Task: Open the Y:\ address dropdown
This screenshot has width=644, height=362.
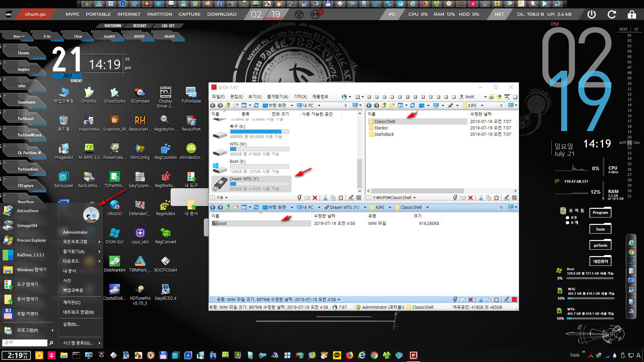Action: pos(226,198)
